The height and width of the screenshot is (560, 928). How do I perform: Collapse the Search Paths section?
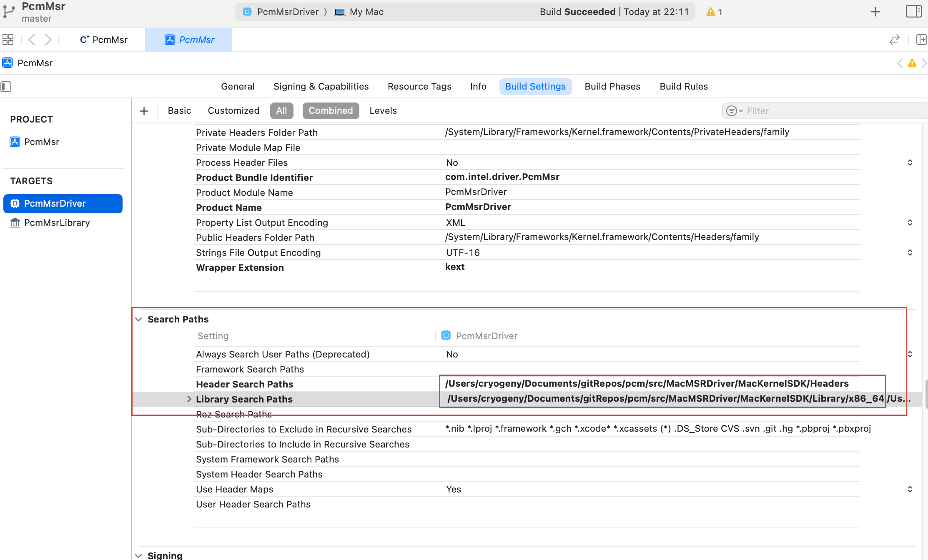point(139,319)
